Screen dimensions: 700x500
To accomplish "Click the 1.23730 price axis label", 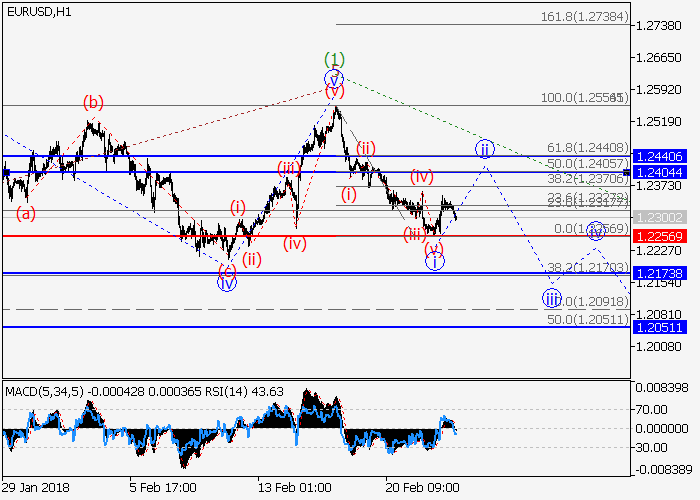I will coord(659,185).
